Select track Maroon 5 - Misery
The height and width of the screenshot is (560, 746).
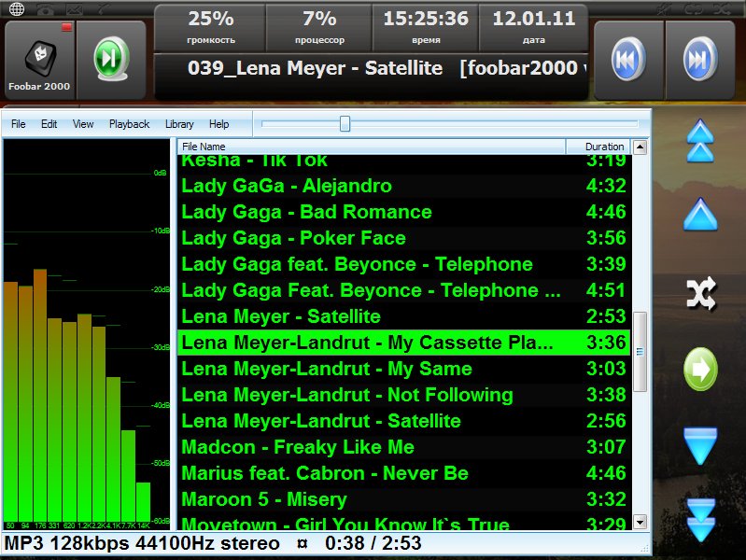coord(404,499)
